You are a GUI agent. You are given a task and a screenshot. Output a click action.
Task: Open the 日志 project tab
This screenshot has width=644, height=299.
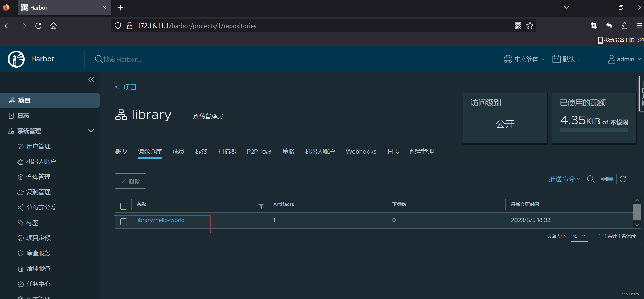coord(393,152)
